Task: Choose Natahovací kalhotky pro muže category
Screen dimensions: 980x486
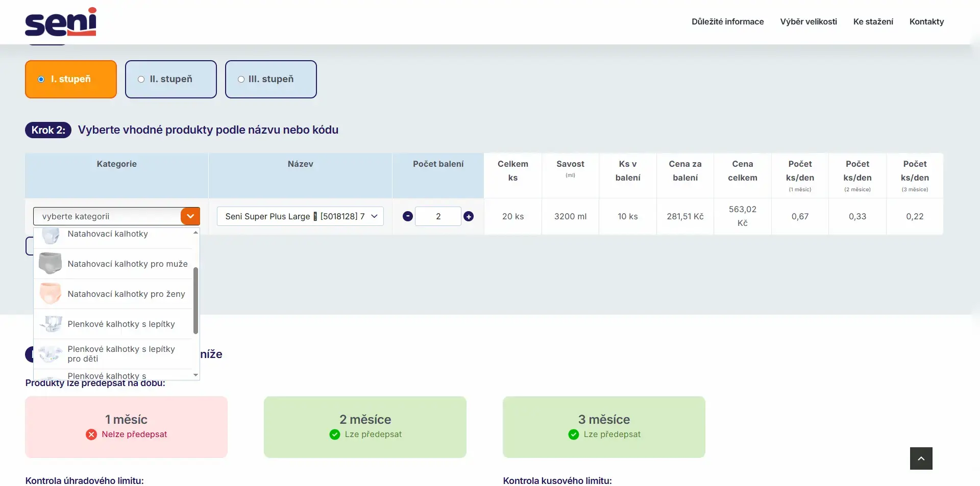Action: tap(113, 264)
